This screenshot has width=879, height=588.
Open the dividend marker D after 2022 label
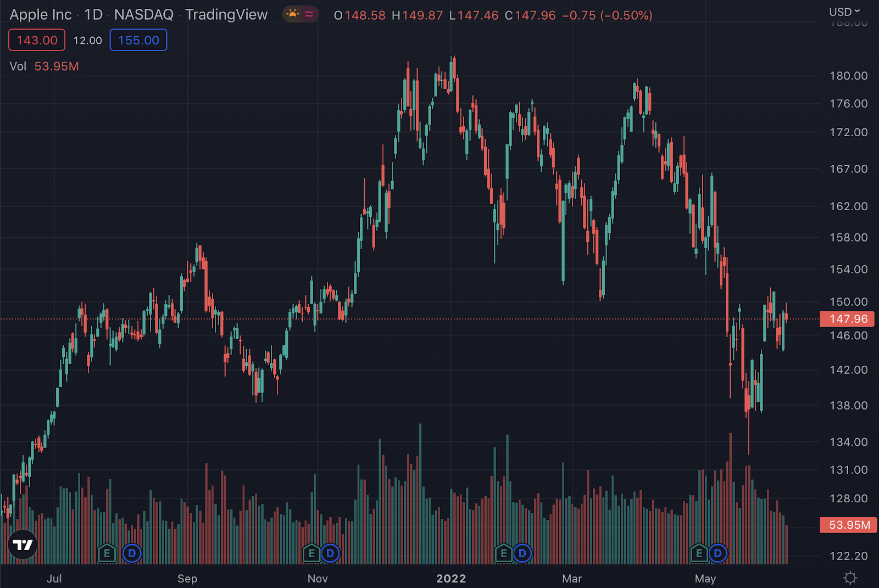pyautogui.click(x=522, y=553)
